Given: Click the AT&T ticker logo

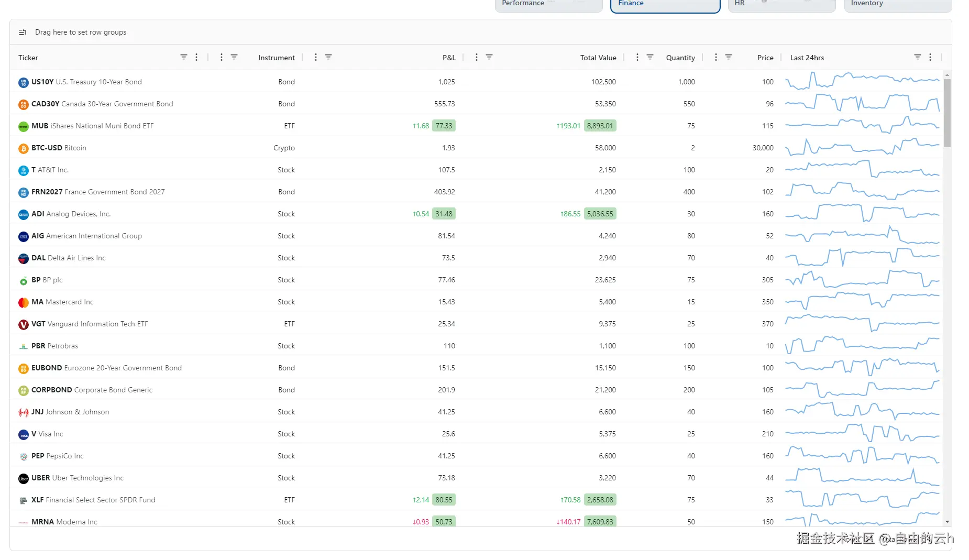Looking at the screenshot, I should [24, 170].
